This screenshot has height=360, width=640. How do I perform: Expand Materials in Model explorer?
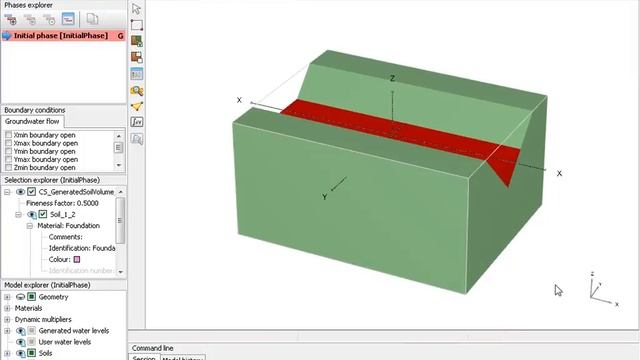point(7,308)
